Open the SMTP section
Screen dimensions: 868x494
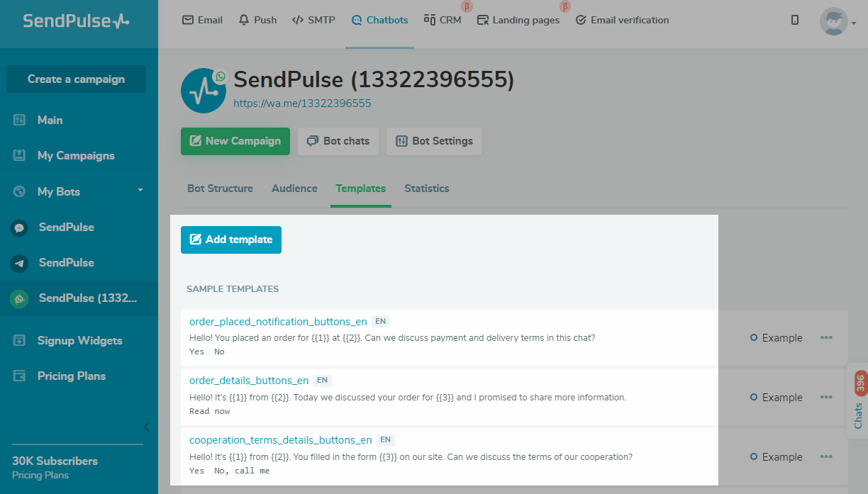[313, 20]
